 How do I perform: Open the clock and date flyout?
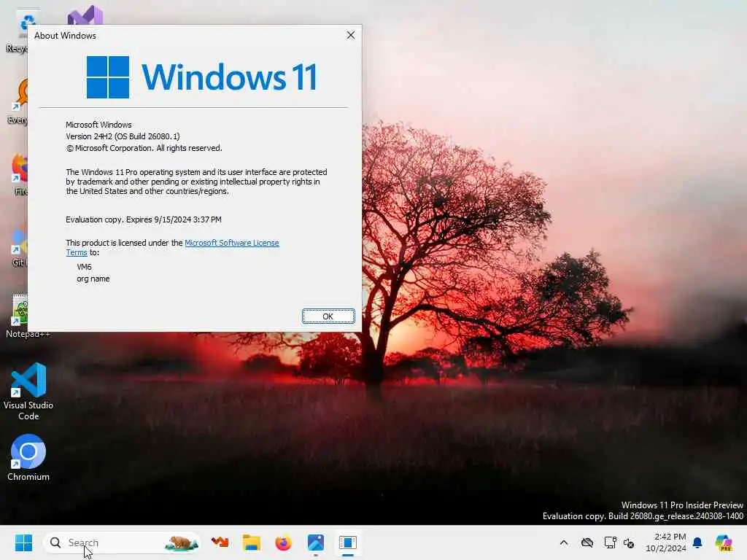tap(666, 542)
